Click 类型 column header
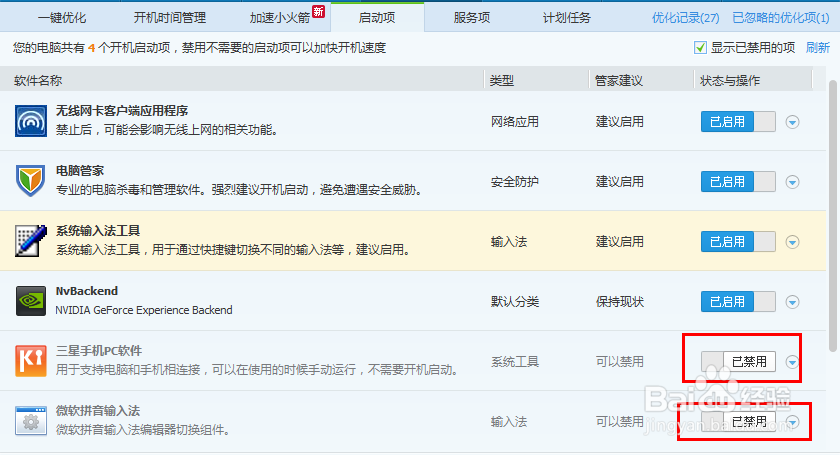The image size is (840, 455). (x=502, y=80)
